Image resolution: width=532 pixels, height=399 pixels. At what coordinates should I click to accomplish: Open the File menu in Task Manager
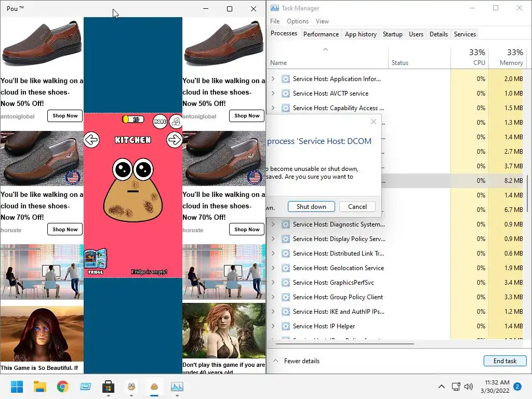click(x=275, y=21)
